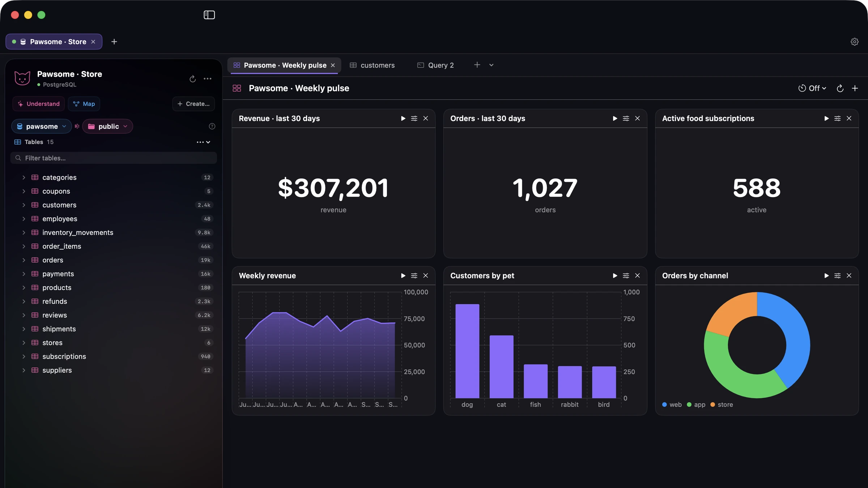
Task: Open Weekly revenue chart settings
Action: [x=414, y=275]
